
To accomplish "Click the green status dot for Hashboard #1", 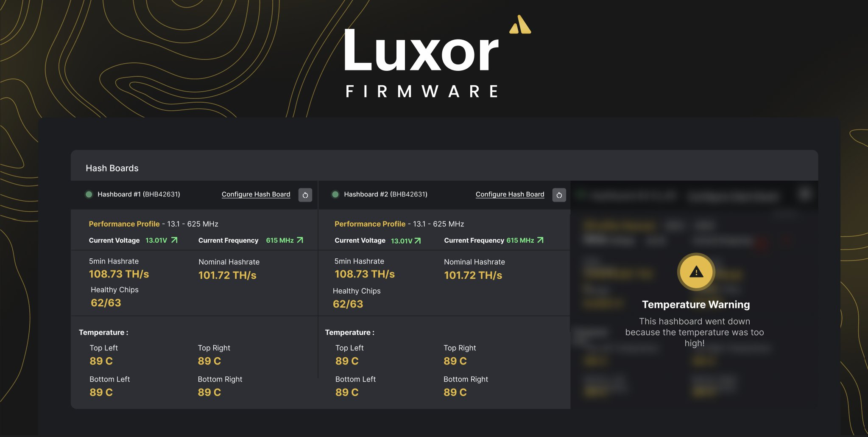I will pos(89,194).
